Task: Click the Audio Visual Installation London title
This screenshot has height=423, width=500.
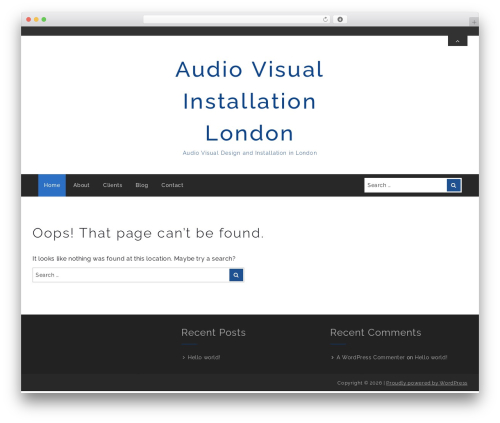Action: pyautogui.click(x=250, y=101)
